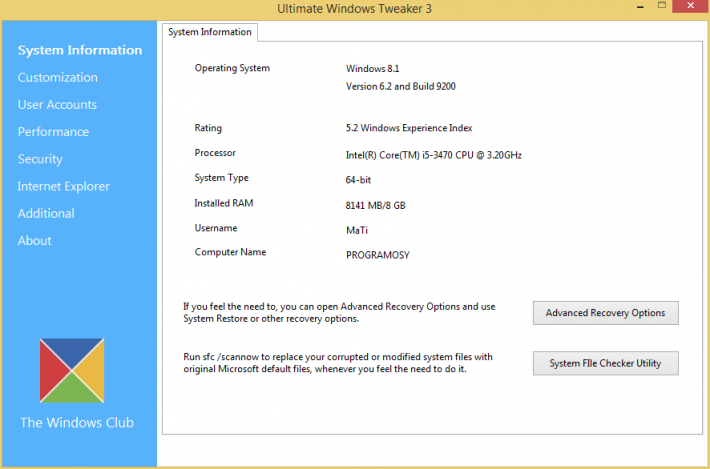
Task: Click the sfc /scannow description text
Action: (x=338, y=363)
